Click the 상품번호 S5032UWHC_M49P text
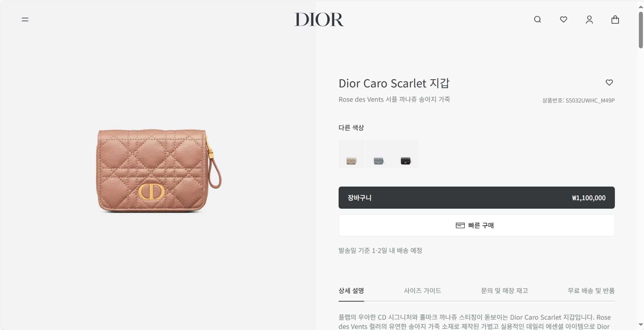The image size is (644, 330). pos(578,100)
